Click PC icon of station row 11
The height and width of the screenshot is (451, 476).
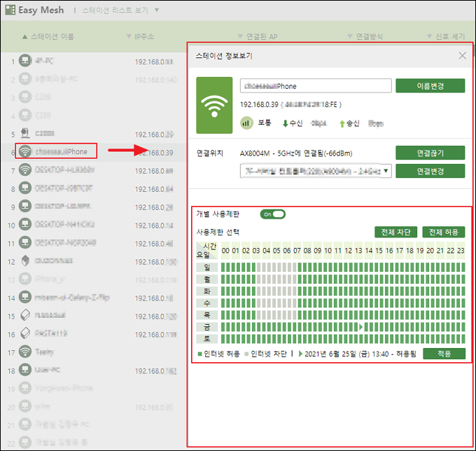[x=25, y=242]
